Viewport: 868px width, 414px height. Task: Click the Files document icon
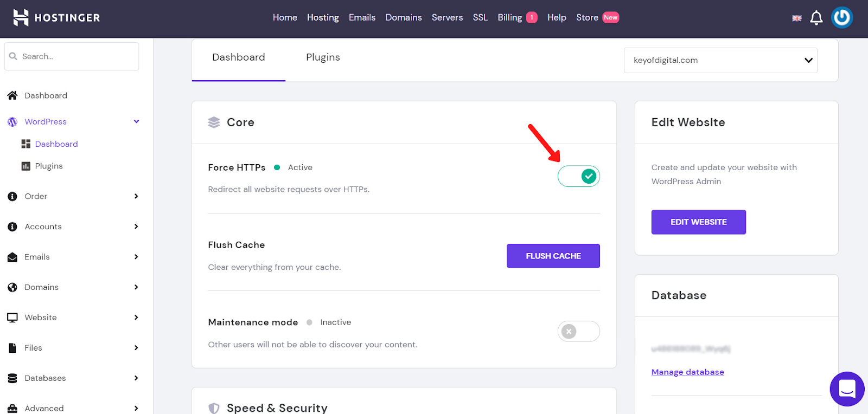pyautogui.click(x=12, y=348)
